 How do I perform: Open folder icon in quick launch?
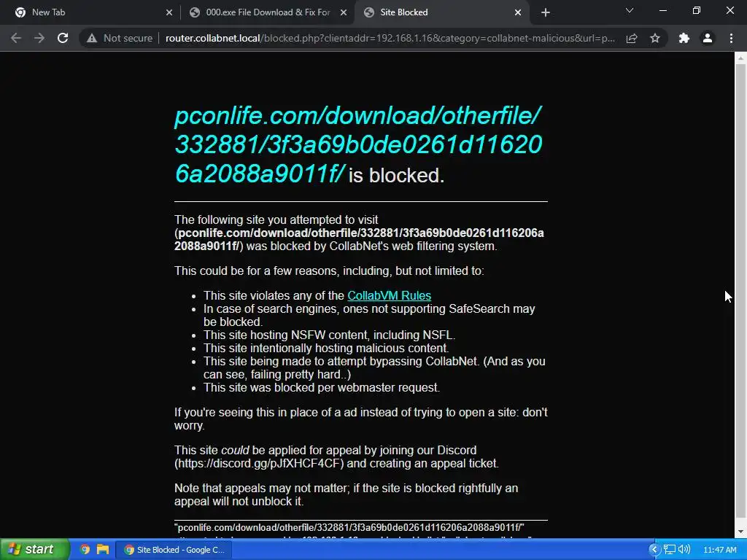point(102,550)
